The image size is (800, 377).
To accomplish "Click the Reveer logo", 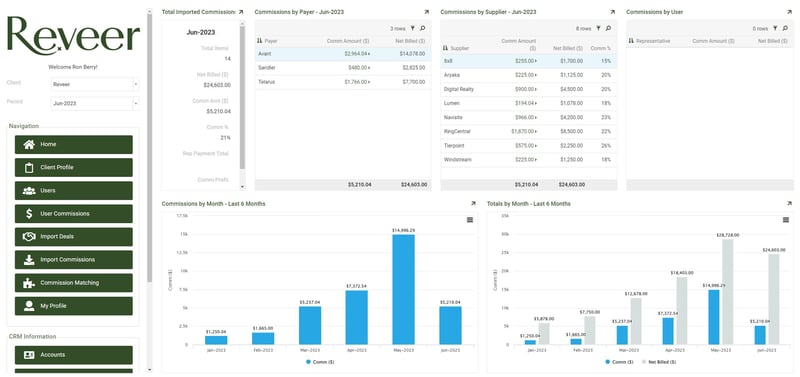I will (x=73, y=36).
